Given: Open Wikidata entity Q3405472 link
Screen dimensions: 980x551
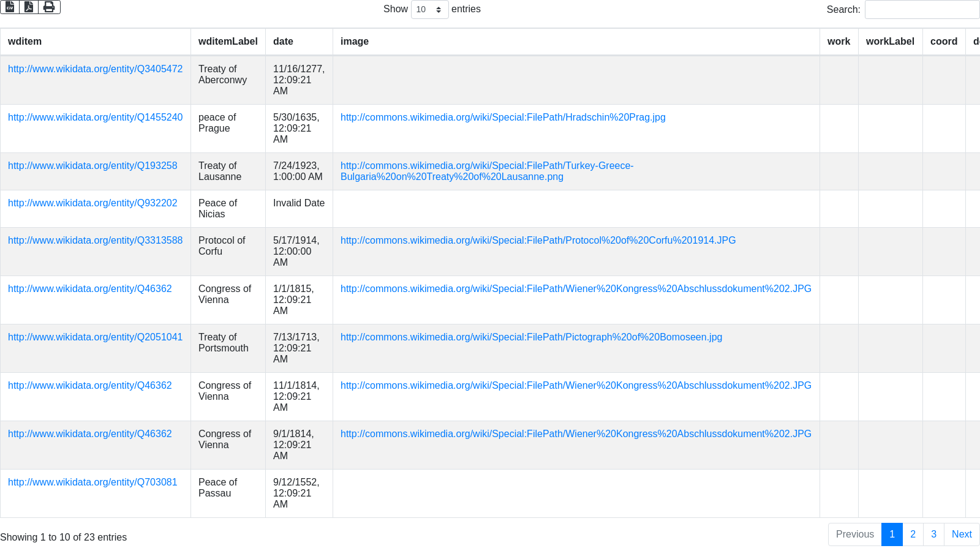Looking at the screenshot, I should pyautogui.click(x=95, y=69).
